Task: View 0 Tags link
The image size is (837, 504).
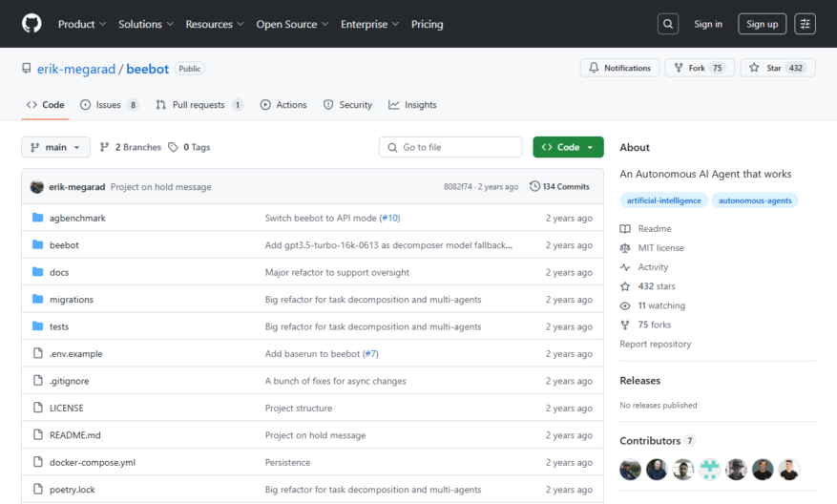Action: [x=190, y=147]
